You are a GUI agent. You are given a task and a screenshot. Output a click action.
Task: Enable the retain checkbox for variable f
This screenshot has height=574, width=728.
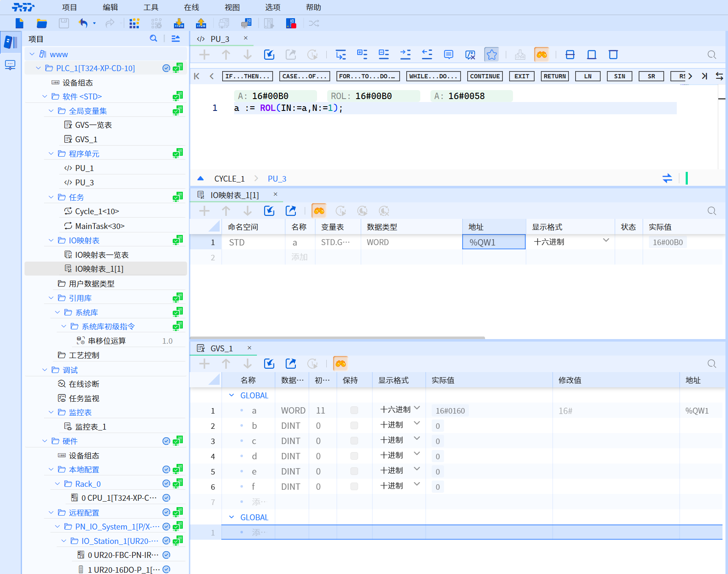(x=354, y=486)
